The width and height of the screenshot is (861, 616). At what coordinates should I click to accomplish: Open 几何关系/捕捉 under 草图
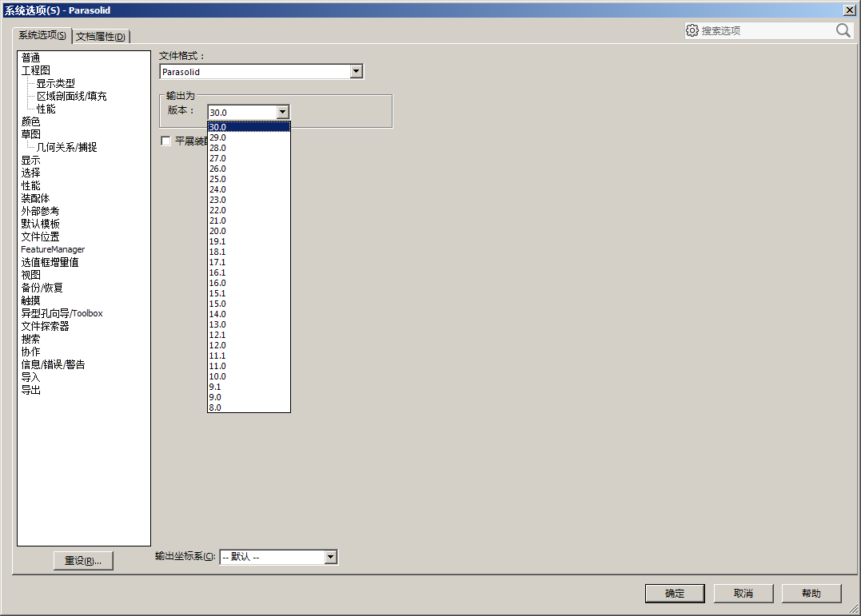point(66,147)
